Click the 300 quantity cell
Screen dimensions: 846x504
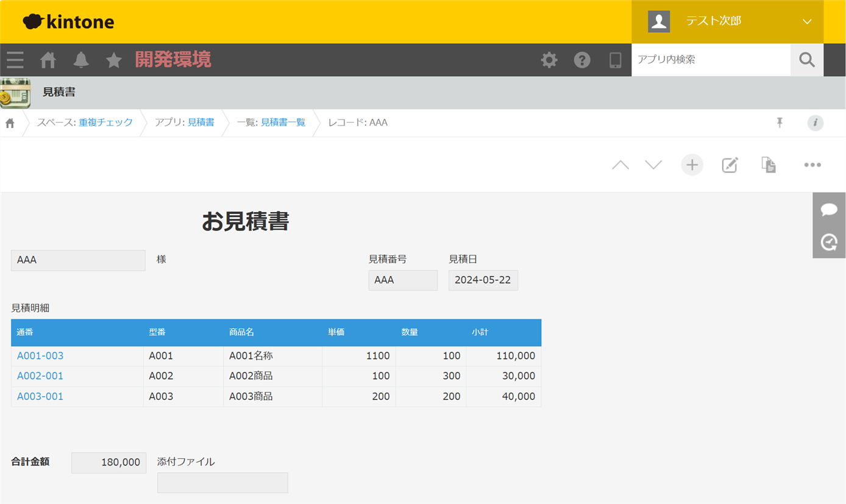(x=431, y=376)
